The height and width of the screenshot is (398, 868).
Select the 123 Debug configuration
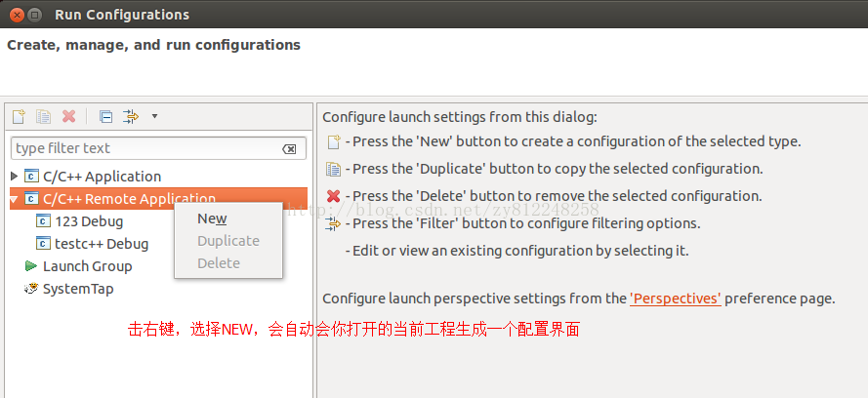click(88, 221)
